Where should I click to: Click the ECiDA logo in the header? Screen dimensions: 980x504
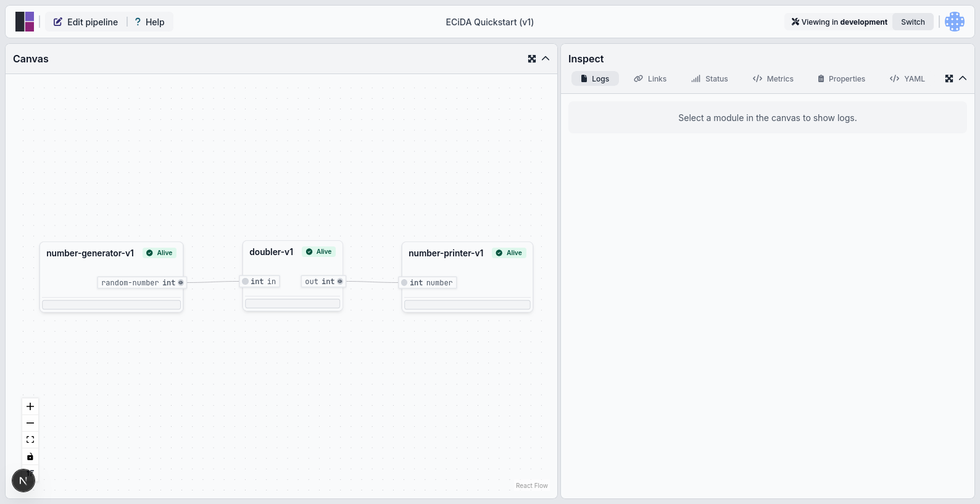[x=25, y=22]
